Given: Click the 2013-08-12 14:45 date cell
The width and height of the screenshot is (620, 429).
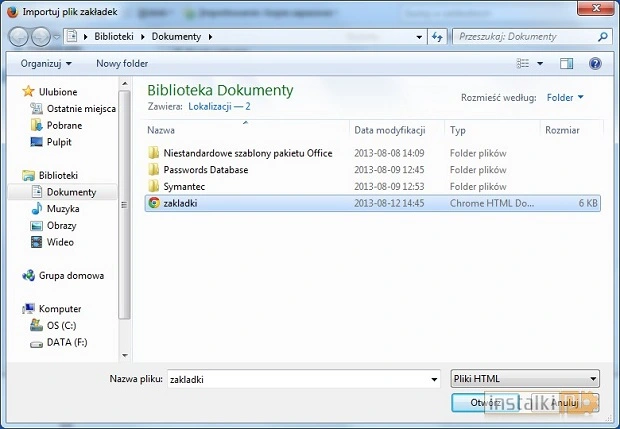Looking at the screenshot, I should pos(389,203).
